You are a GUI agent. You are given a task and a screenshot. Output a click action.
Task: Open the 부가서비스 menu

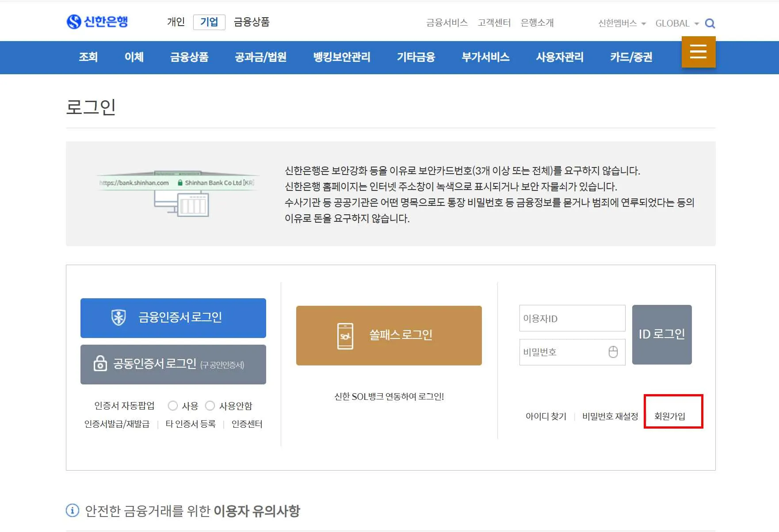(485, 57)
